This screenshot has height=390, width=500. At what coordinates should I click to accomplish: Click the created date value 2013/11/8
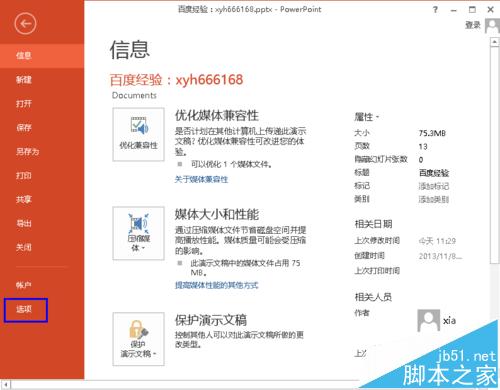[x=440, y=256]
